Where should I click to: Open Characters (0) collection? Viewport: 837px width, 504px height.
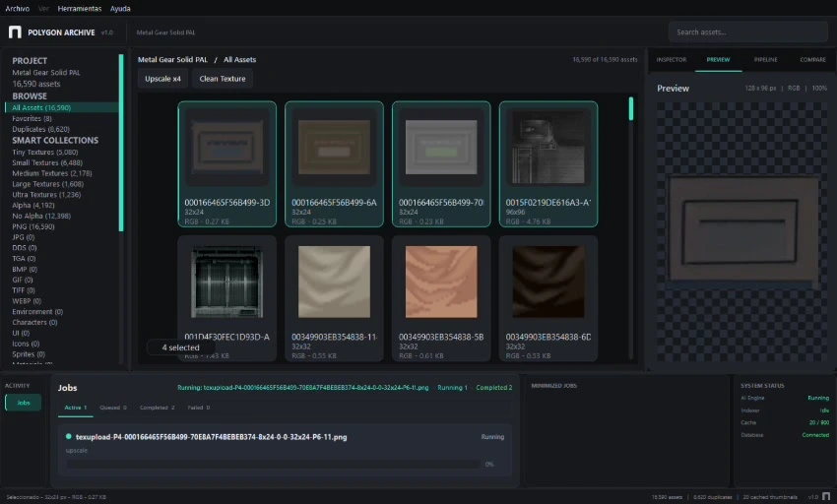tap(34, 323)
